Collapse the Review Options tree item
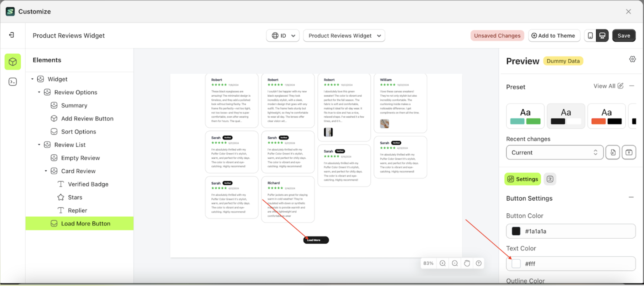Screen dimensions: 644x286 [39, 92]
